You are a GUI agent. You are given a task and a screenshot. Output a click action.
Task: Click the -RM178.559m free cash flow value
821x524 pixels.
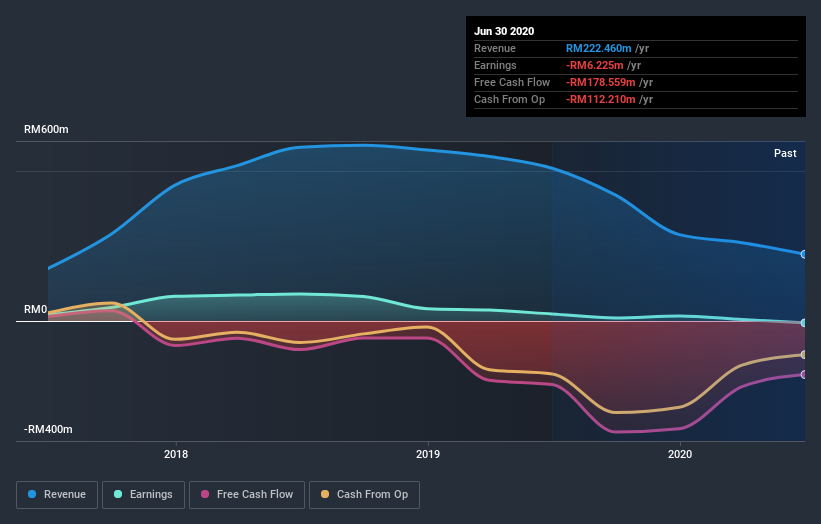[x=601, y=82]
